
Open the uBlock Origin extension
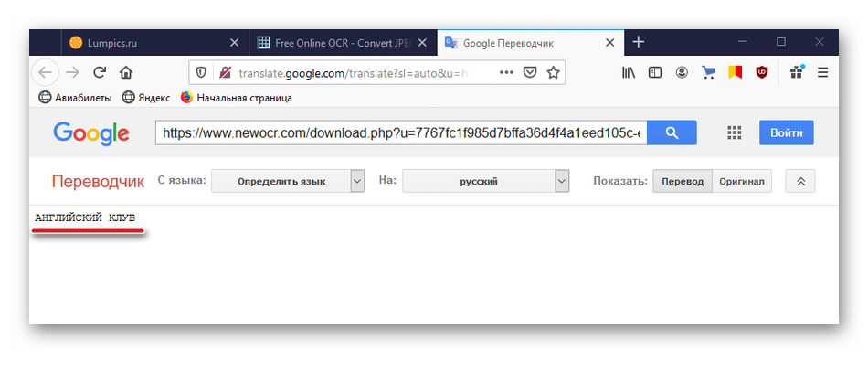click(762, 72)
